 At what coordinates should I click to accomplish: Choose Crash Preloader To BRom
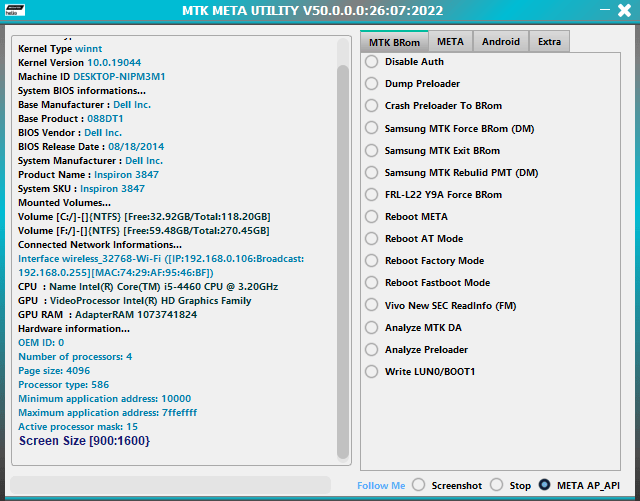(433, 106)
